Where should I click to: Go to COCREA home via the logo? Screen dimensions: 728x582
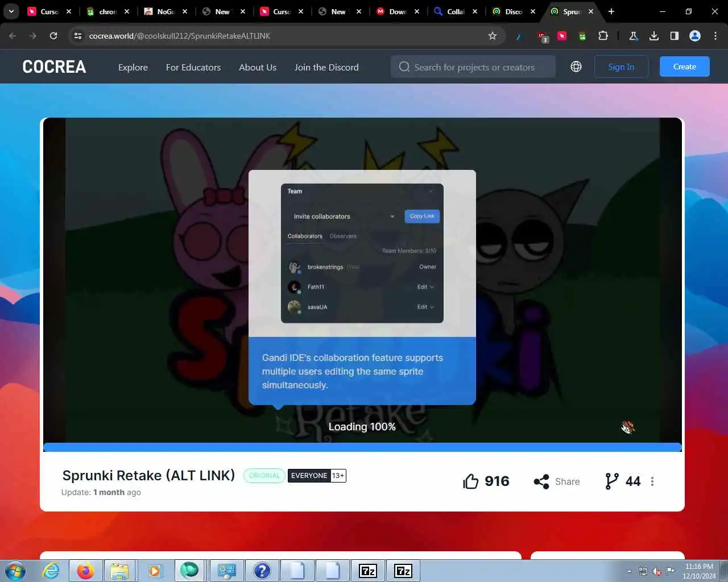pyautogui.click(x=54, y=67)
